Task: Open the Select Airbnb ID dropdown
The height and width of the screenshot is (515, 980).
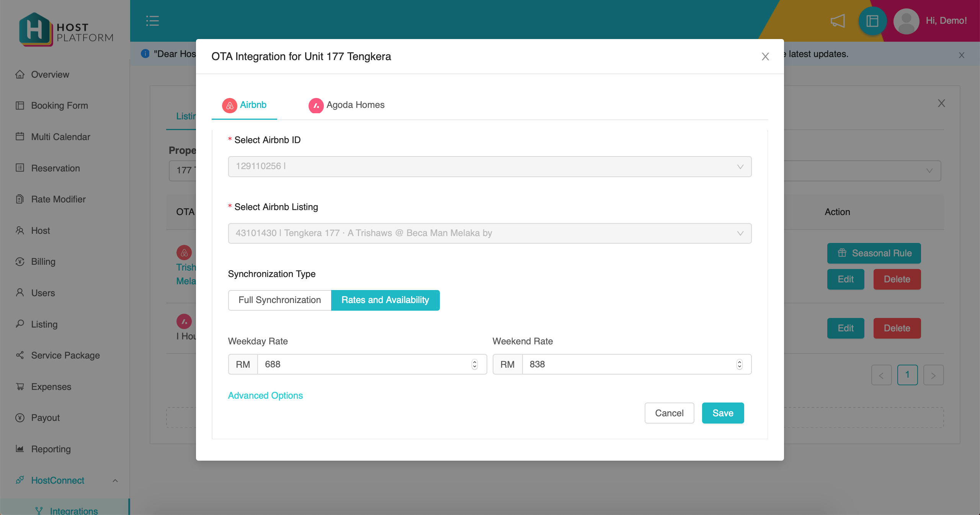Action: [x=490, y=166]
